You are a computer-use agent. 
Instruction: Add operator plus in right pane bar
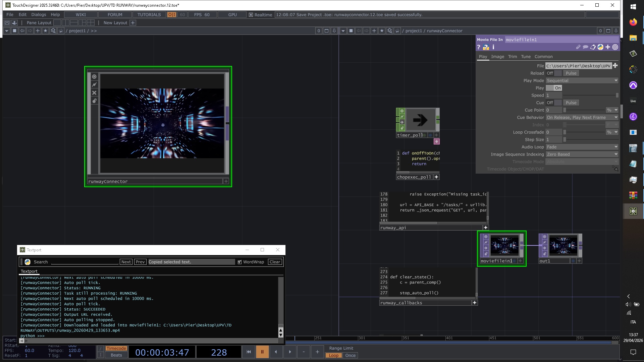(x=374, y=31)
